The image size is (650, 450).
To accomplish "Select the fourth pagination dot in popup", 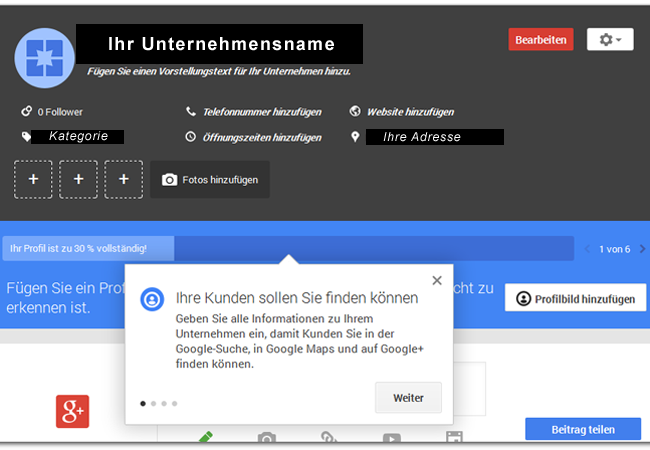I will pos(175,404).
